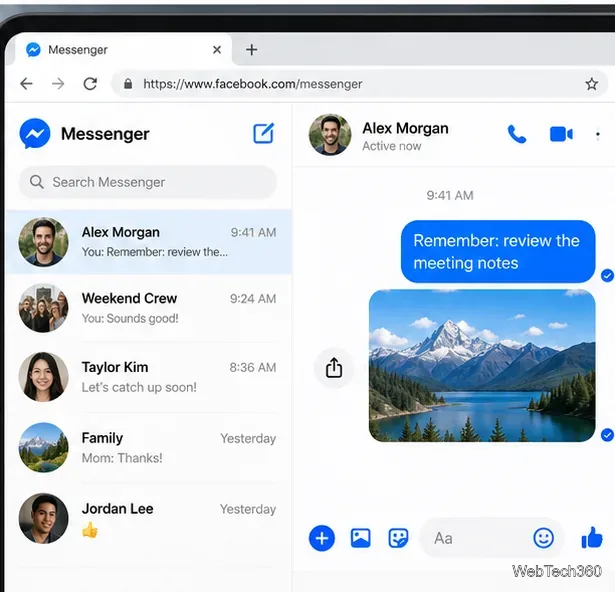Bookmark this page with the star icon
The image size is (615, 592).
point(591,84)
